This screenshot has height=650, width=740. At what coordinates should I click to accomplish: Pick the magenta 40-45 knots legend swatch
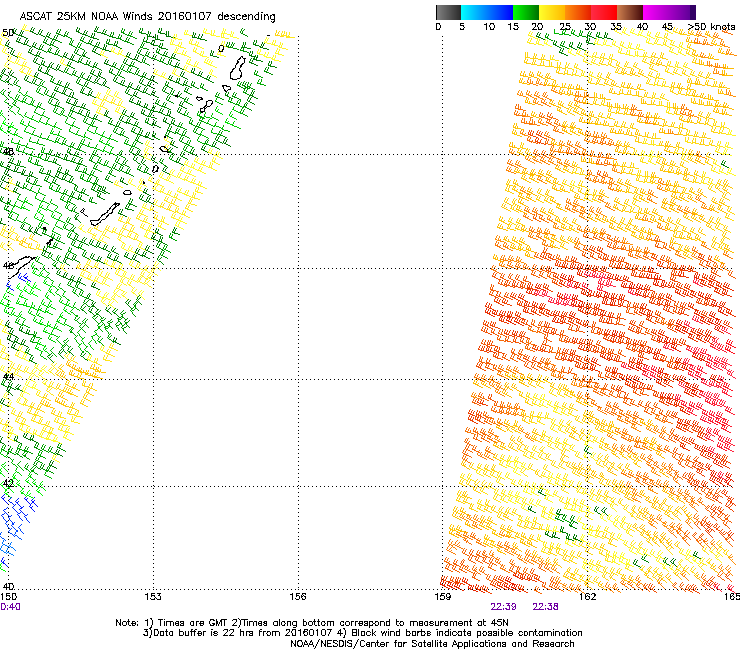(x=656, y=12)
